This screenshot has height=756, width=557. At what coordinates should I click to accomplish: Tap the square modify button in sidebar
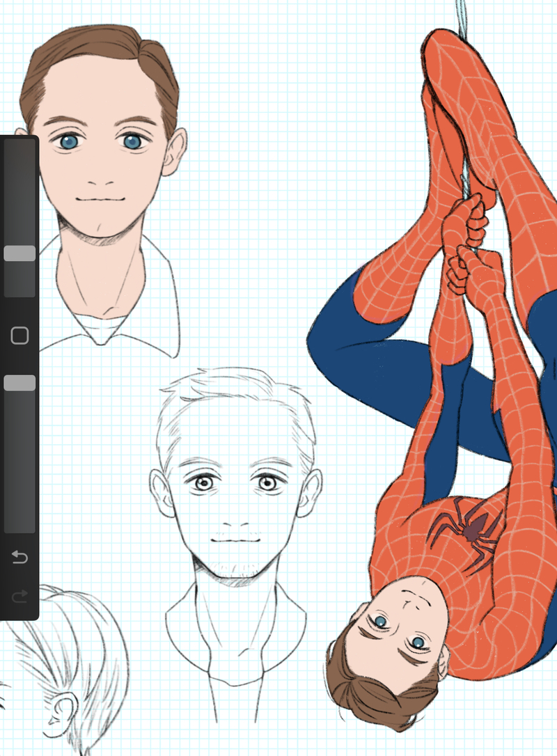tap(19, 335)
